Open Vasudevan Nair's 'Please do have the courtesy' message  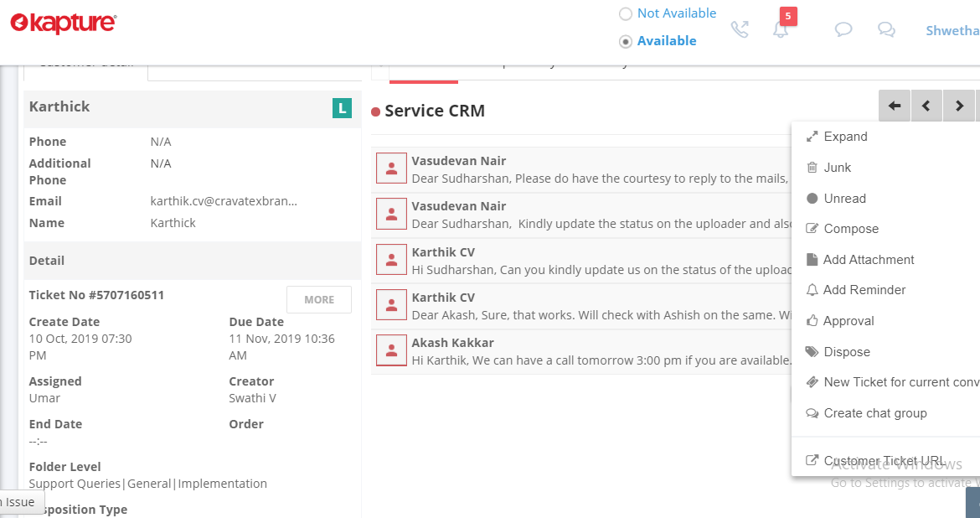(x=581, y=169)
